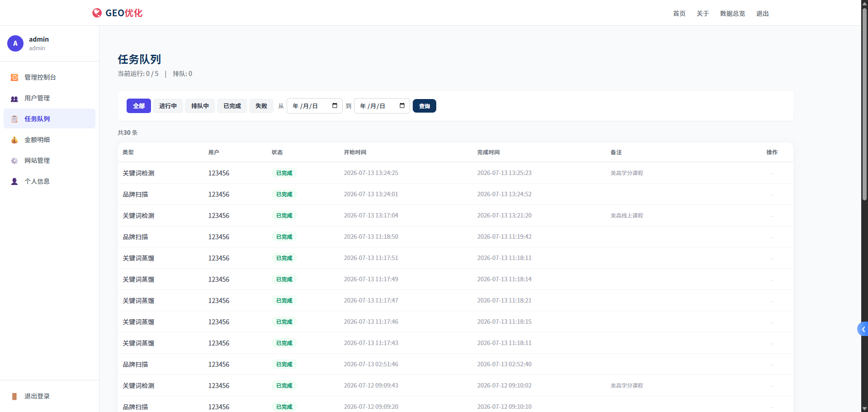The width and height of the screenshot is (868, 412).
Task: Click the 状态 column header
Action: [277, 152]
